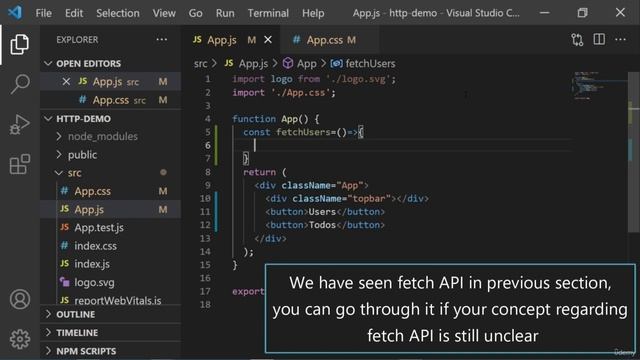Open reportWebVitals.js file
The image size is (640, 360).
(110, 300)
